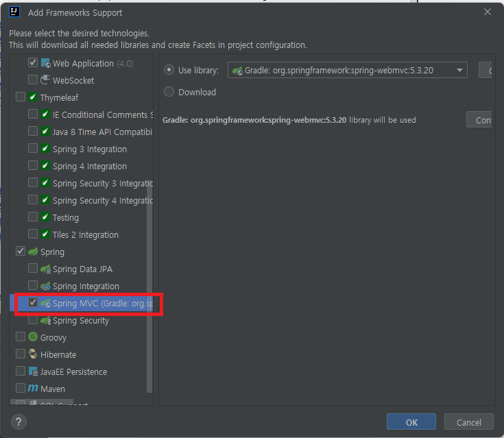
Task: Click the Gradle library icon in the dropdown
Action: click(x=237, y=71)
